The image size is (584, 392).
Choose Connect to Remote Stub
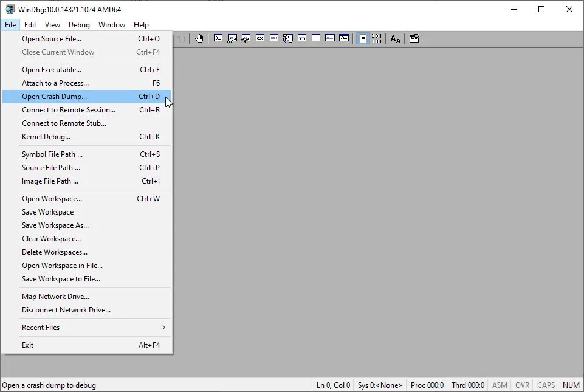pyautogui.click(x=86, y=123)
